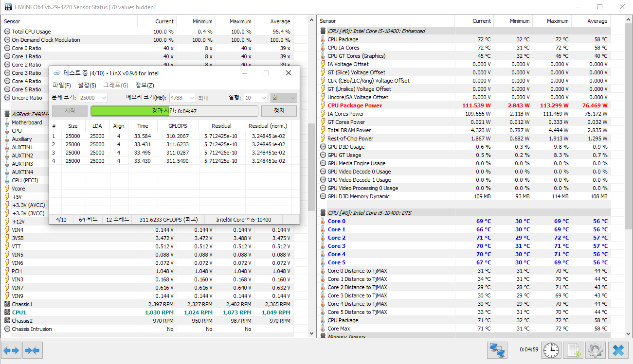633x364 pixels.
Task: Click the 최대 label next to memory size
Action: 203,98
